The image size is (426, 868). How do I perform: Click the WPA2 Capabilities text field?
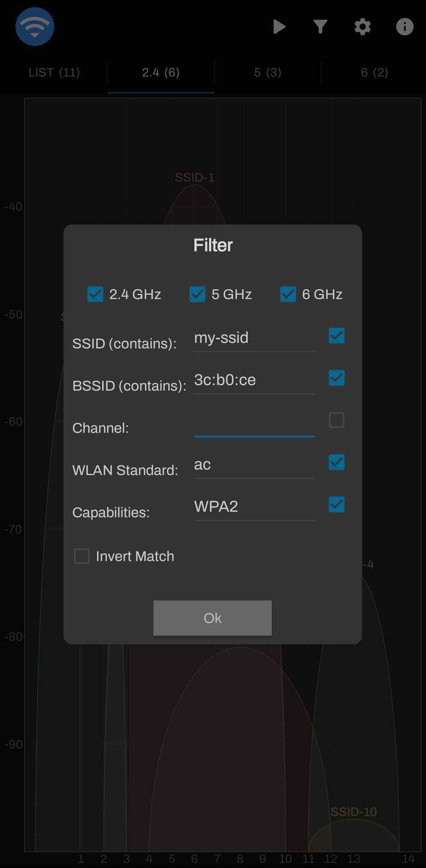[x=254, y=507]
